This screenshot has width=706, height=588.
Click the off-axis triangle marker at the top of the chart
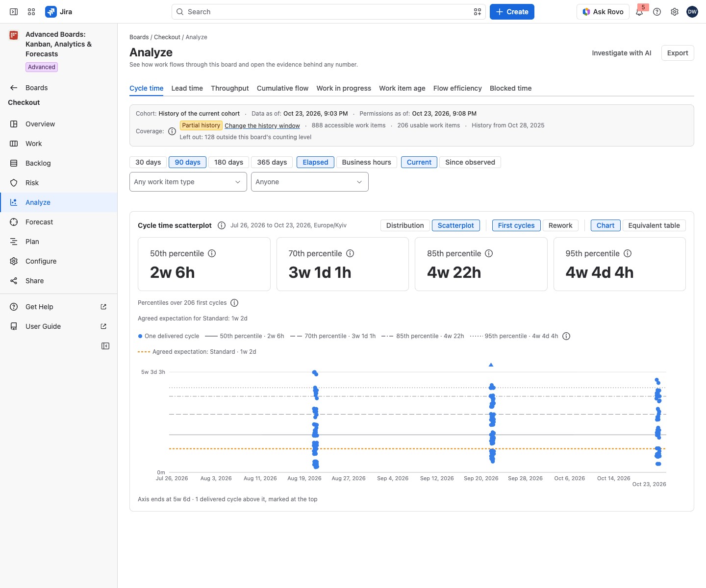[491, 365]
